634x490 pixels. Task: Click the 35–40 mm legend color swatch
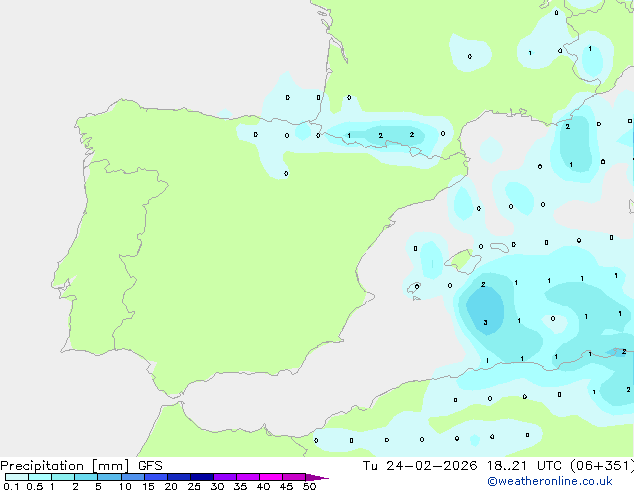(248, 477)
